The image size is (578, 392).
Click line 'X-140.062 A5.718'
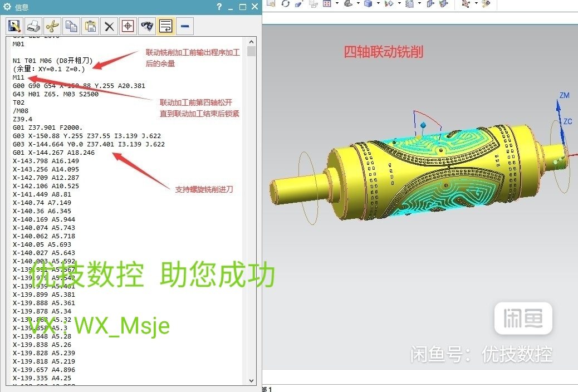pos(44,236)
